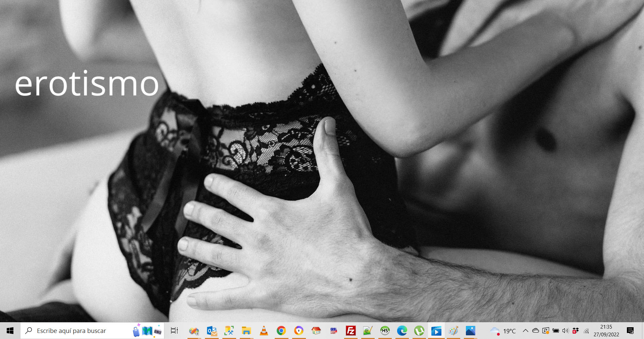Open the volume speaker control
Image resolution: width=644 pixels, height=339 pixels.
tap(566, 331)
